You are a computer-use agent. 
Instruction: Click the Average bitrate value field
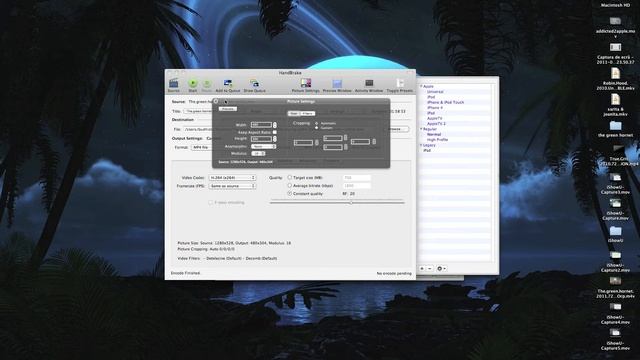point(357,186)
